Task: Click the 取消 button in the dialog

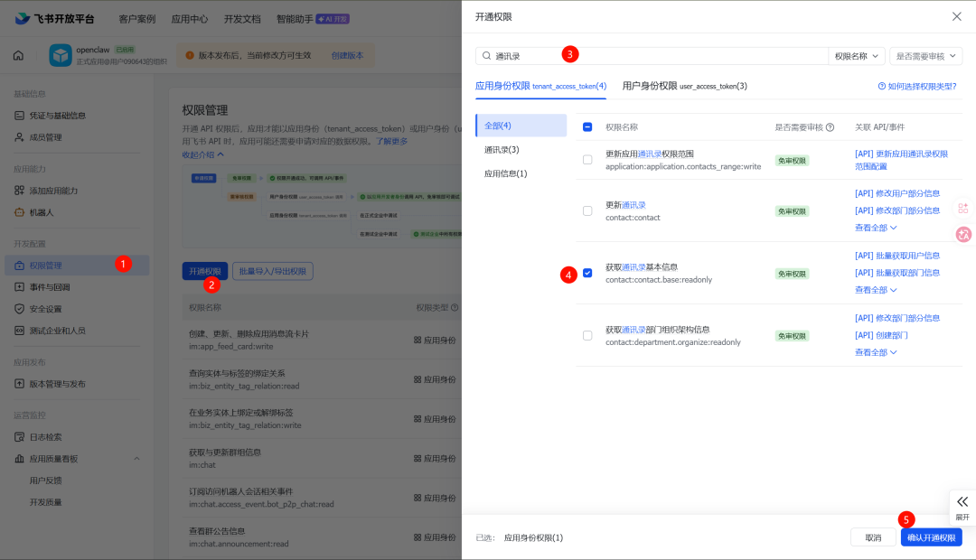Action: (873, 537)
